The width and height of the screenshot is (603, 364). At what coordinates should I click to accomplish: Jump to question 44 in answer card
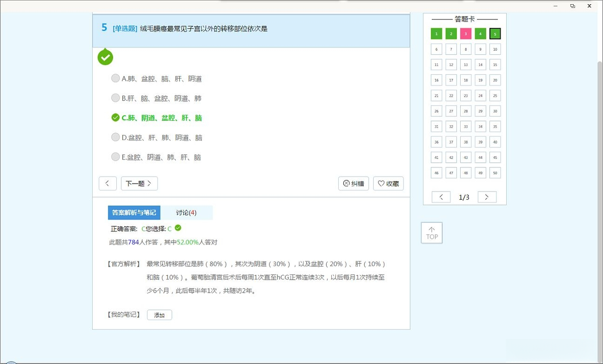click(481, 158)
